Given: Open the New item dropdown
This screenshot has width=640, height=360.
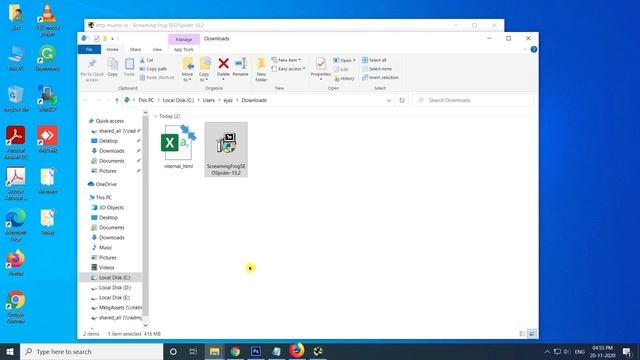Looking at the screenshot, I should coord(287,60).
